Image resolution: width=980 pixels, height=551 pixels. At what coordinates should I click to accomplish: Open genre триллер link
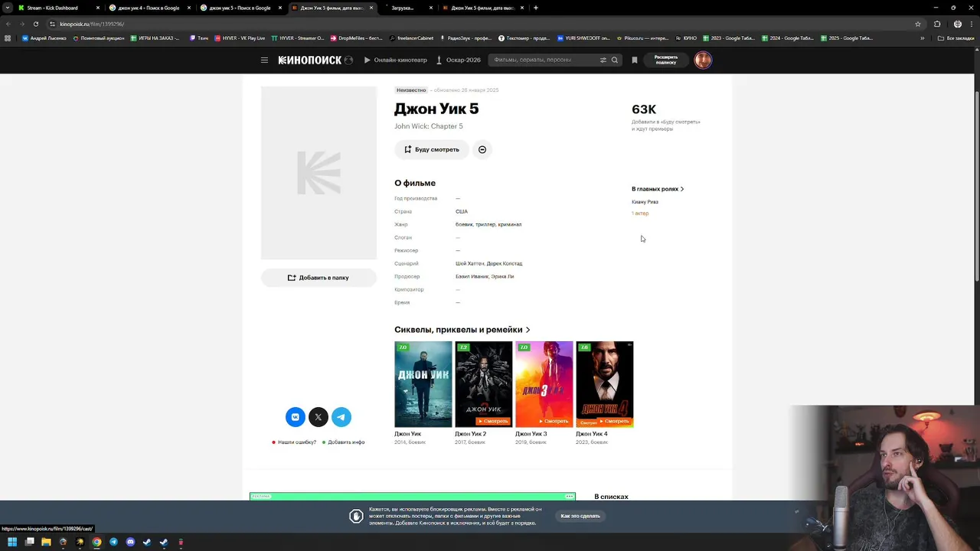coord(485,224)
